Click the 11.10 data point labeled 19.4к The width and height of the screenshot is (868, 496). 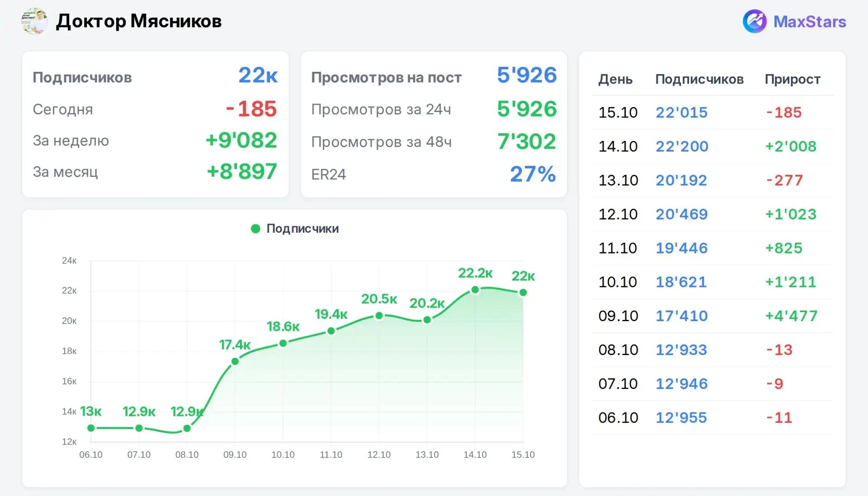[331, 331]
